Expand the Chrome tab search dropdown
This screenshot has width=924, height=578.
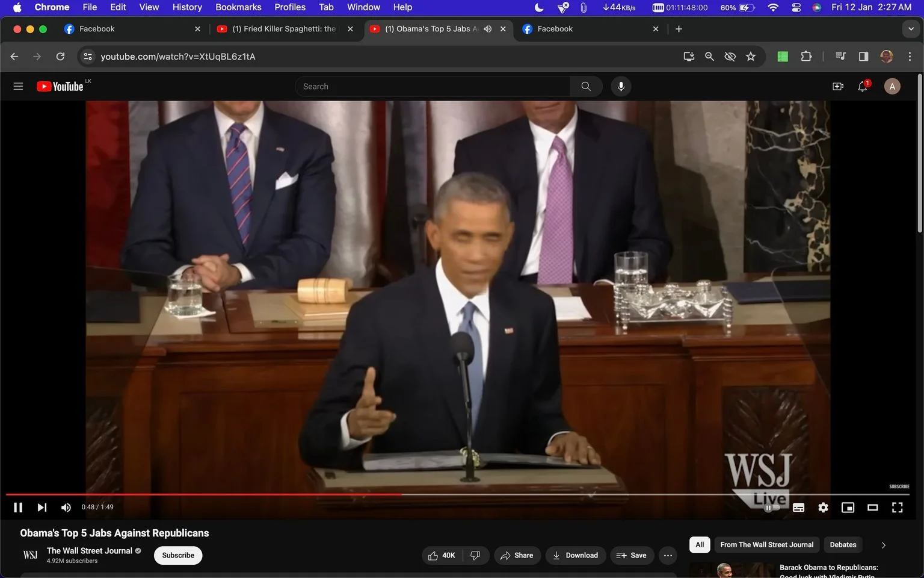911,29
